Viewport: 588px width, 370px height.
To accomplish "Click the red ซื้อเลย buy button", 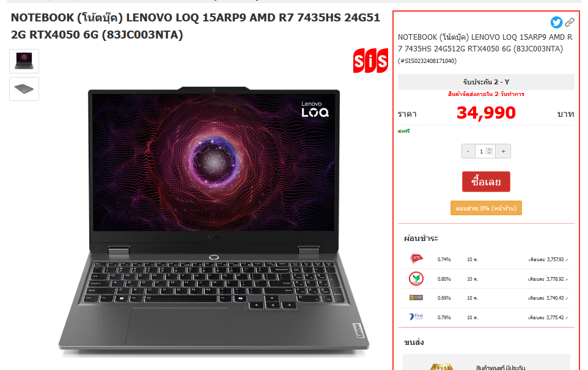I will click(x=486, y=182).
